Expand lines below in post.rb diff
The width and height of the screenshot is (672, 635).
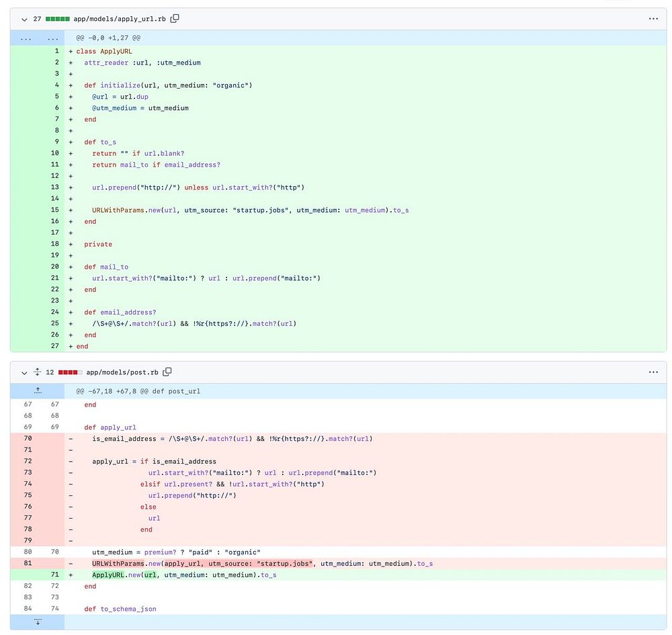[38, 622]
